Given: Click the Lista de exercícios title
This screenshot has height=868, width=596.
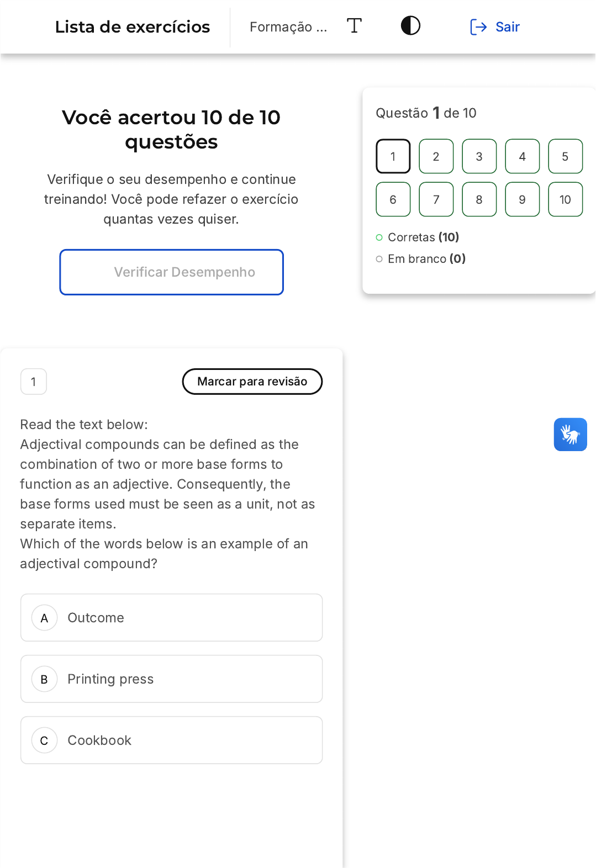Looking at the screenshot, I should 133,27.
